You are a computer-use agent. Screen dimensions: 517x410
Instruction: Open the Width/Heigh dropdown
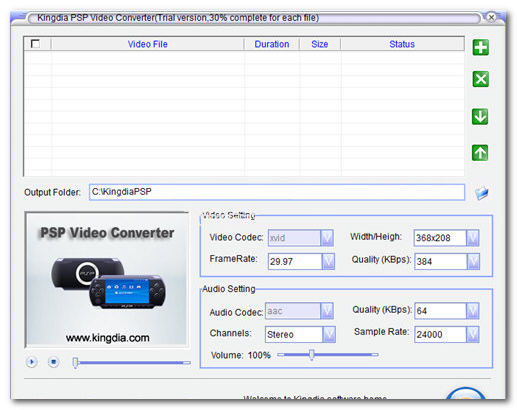click(x=472, y=238)
